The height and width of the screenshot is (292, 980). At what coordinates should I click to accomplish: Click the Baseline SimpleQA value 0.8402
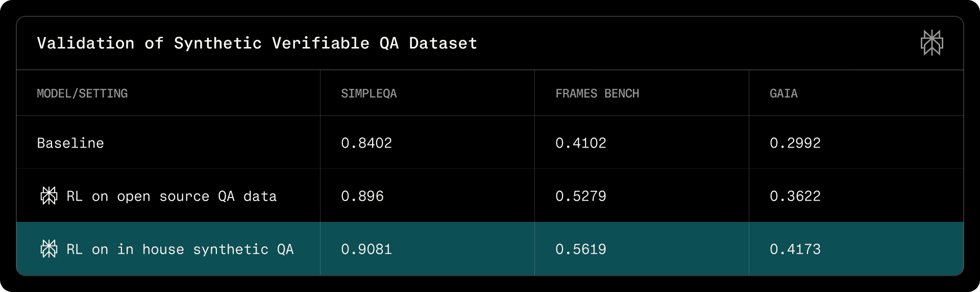click(366, 143)
